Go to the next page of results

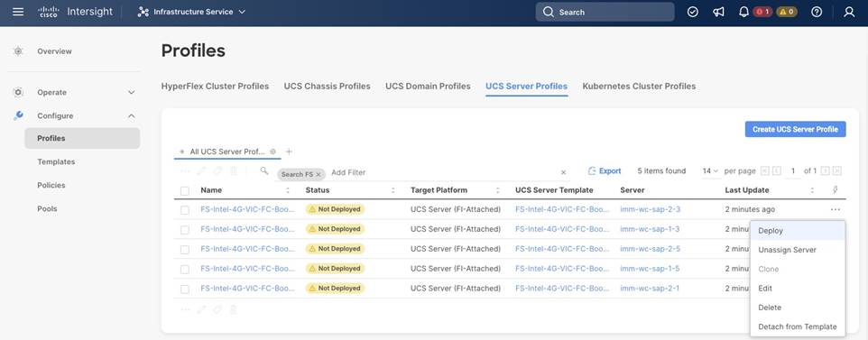click(x=826, y=171)
